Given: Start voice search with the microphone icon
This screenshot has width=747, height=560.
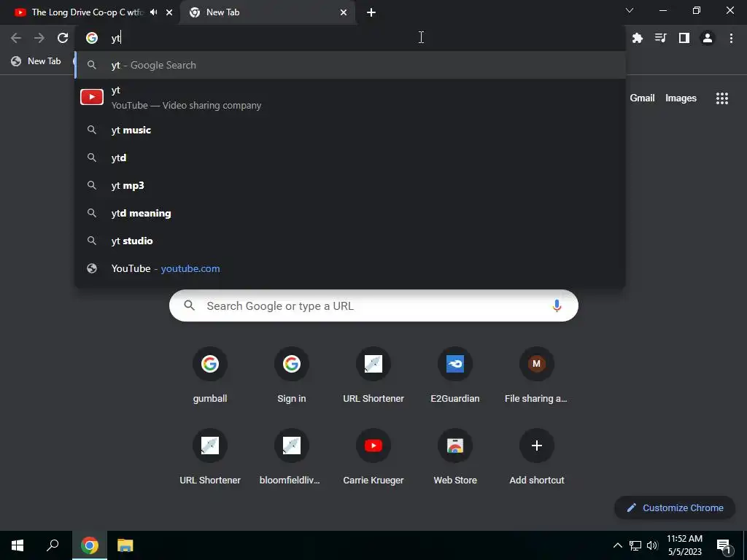Looking at the screenshot, I should [x=557, y=306].
